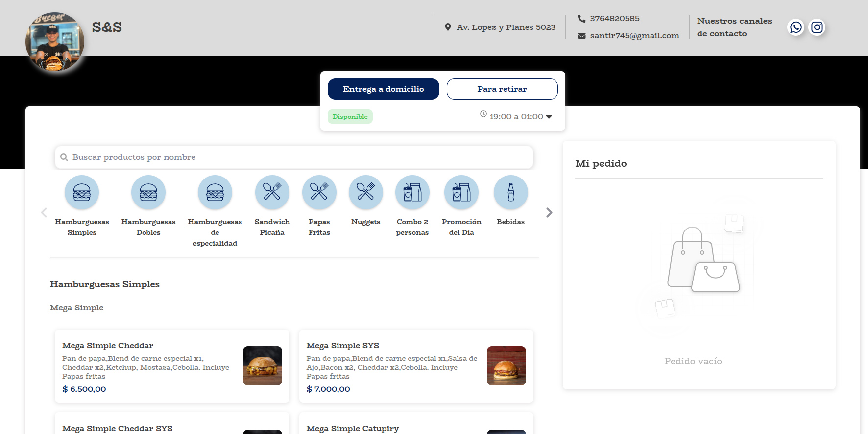Select the Hamburguesas Simples label
The height and width of the screenshot is (434, 868).
click(x=82, y=227)
